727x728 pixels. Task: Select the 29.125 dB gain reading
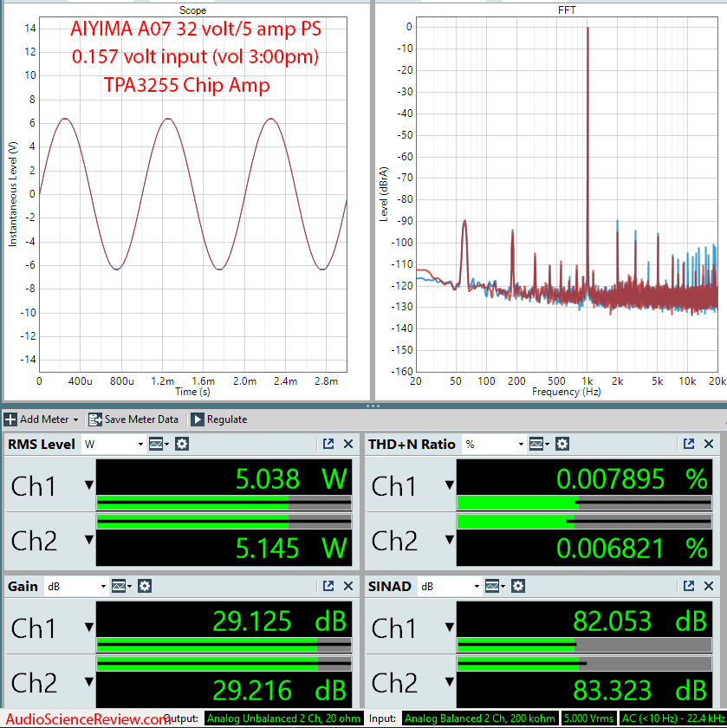(280, 621)
